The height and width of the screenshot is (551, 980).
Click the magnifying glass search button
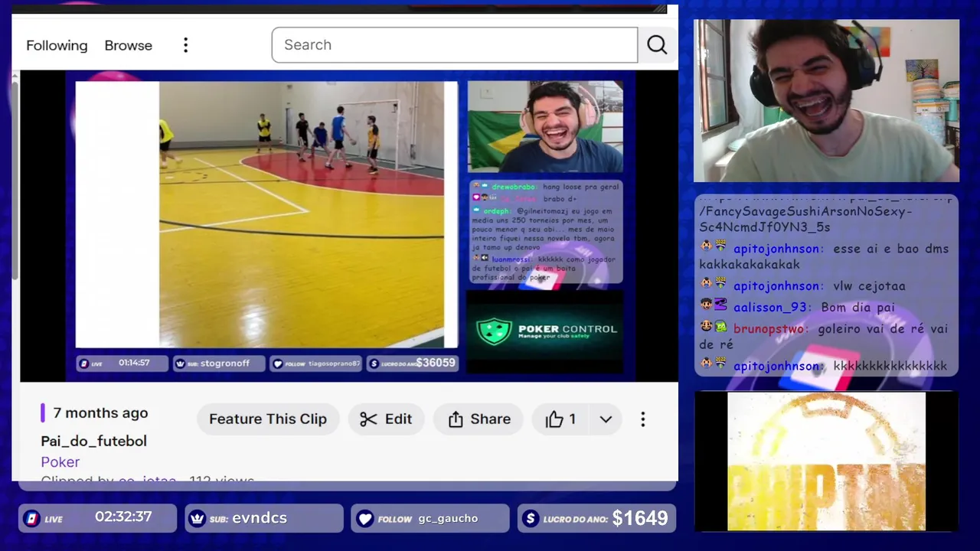[657, 45]
